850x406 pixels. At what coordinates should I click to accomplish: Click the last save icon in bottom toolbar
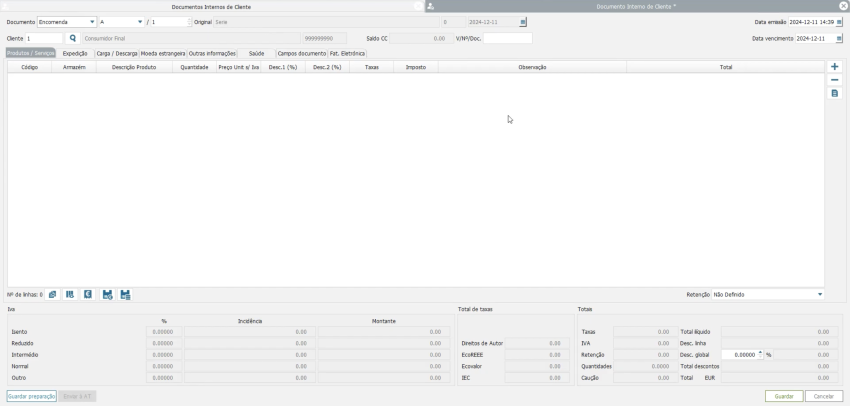tap(125, 295)
